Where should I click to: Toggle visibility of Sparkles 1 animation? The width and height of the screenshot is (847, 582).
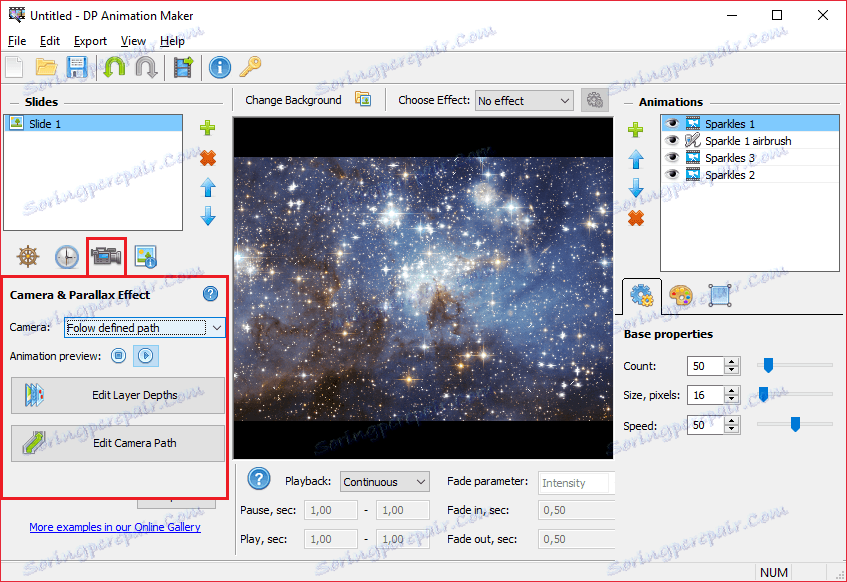(672, 124)
